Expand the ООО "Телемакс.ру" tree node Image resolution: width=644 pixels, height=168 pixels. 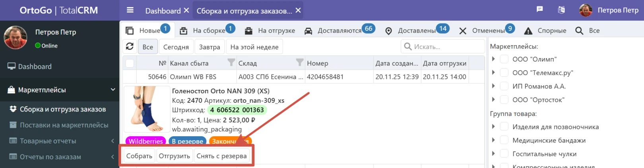[493, 72]
